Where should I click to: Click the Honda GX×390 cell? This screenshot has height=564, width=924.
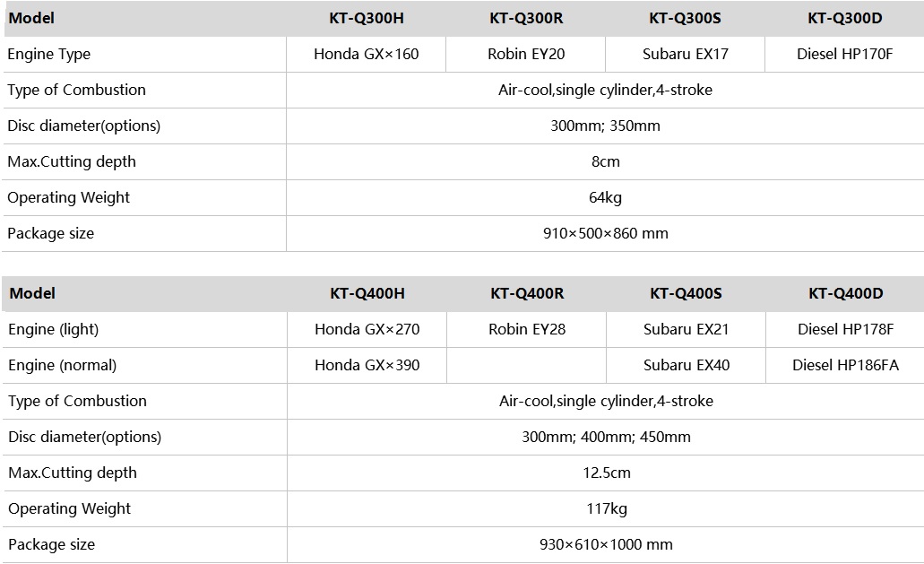point(367,366)
